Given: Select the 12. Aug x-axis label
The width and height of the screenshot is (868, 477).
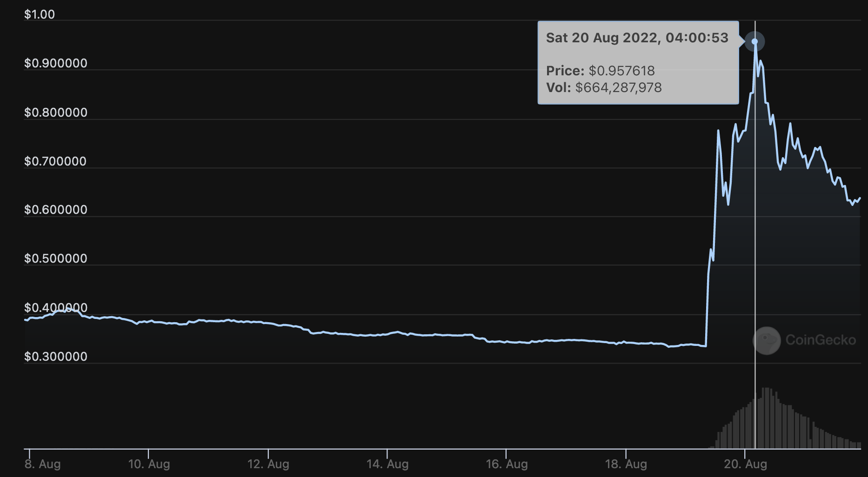Looking at the screenshot, I should coord(268,464).
